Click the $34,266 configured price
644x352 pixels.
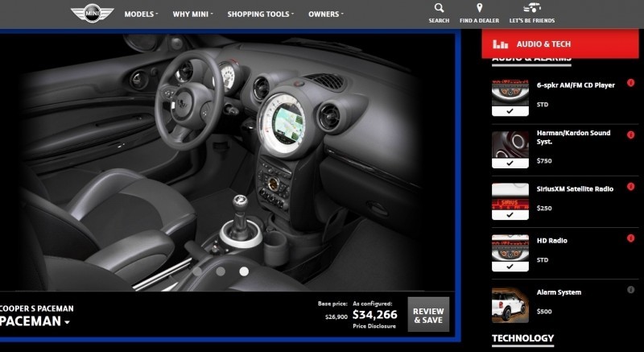tap(375, 315)
